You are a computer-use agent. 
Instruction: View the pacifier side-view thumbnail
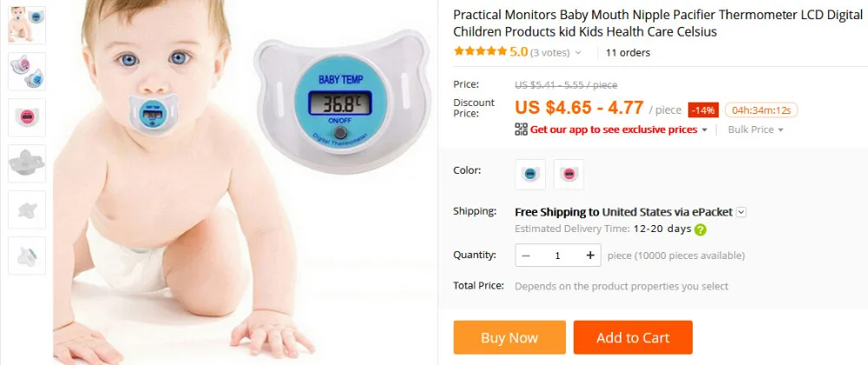[x=27, y=163]
